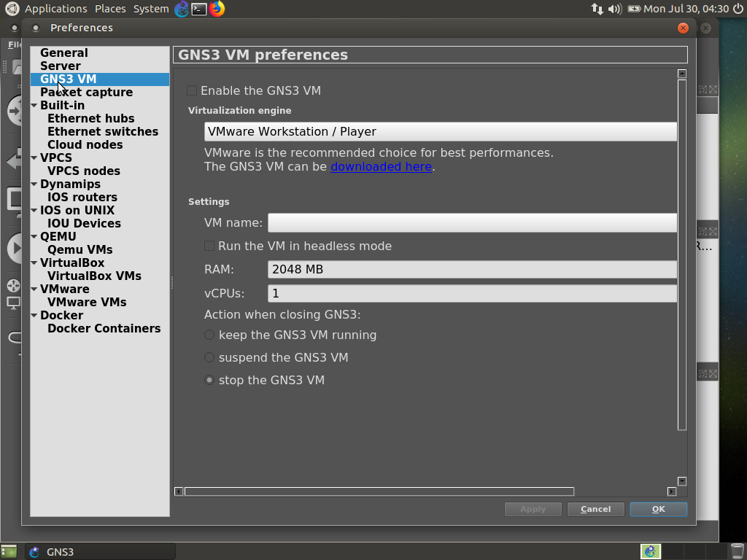
Task: Select the GNS3 taskbar window button
Action: 100,552
